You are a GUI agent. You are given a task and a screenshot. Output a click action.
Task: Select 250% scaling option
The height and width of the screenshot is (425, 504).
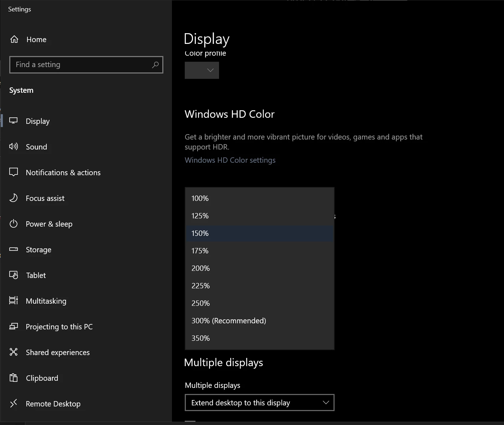260,303
